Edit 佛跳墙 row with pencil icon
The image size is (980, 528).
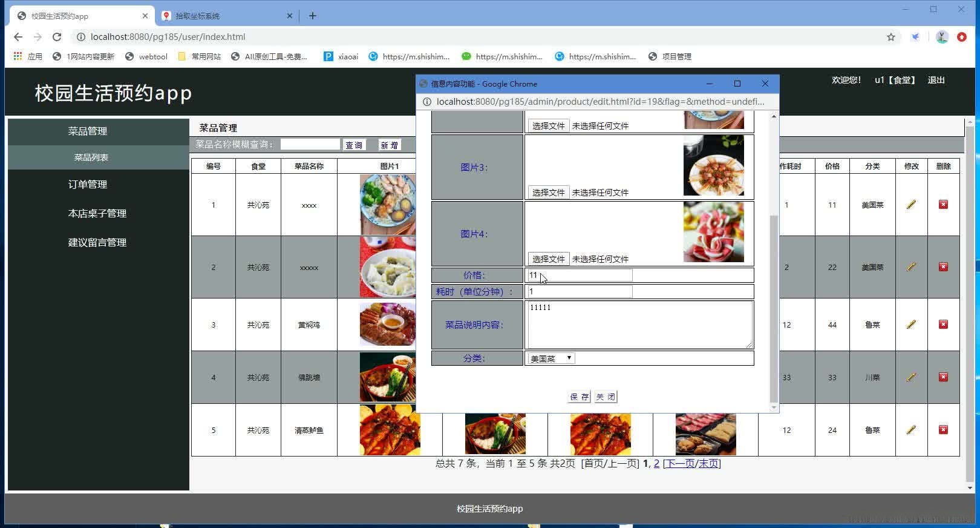911,377
